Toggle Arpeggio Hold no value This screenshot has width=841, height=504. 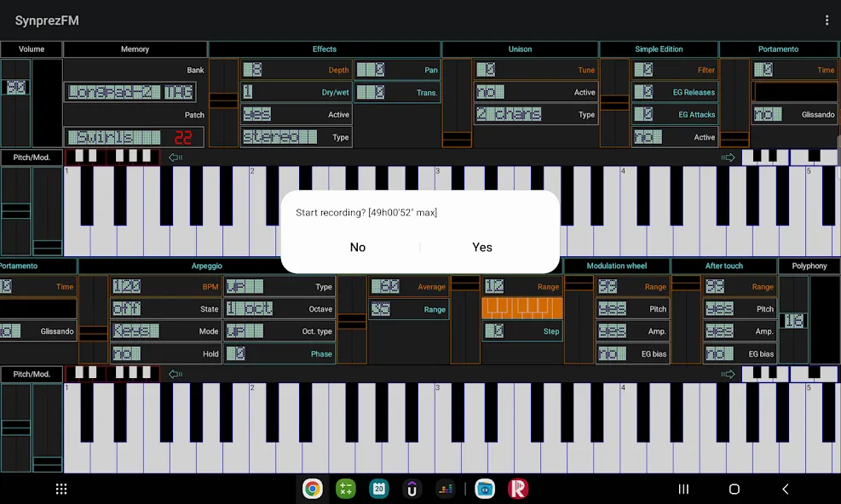click(127, 353)
